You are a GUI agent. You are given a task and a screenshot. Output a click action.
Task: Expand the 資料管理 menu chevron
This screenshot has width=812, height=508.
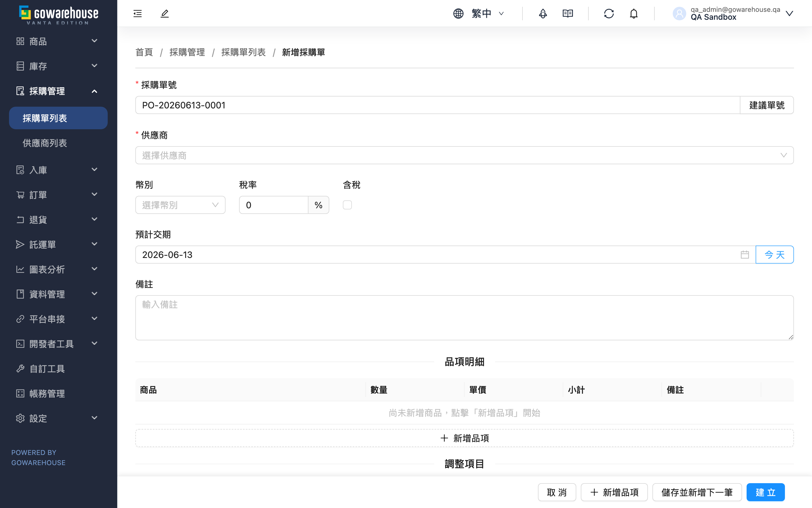(x=95, y=293)
